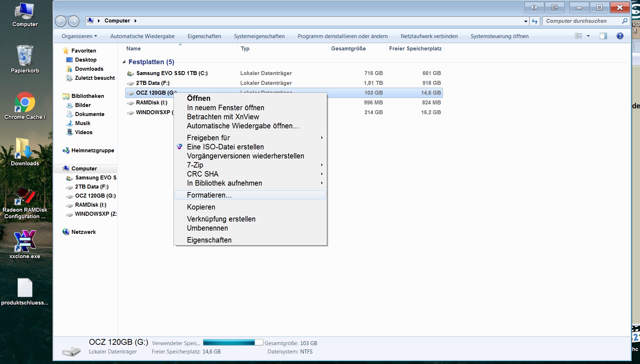
Task: Click the Forward navigation arrow
Action: click(74, 21)
